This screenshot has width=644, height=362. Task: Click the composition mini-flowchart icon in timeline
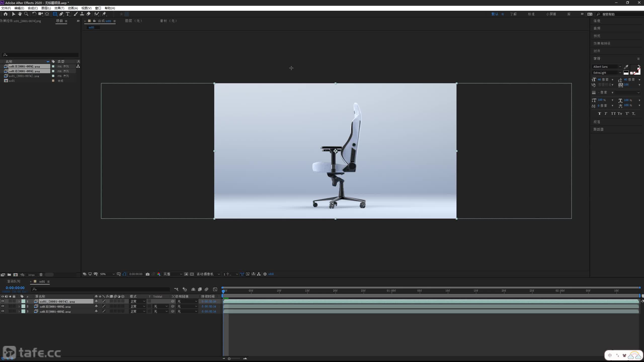pos(176,289)
